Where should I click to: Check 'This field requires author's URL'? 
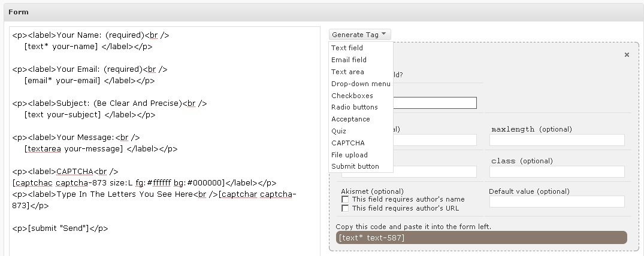point(345,208)
